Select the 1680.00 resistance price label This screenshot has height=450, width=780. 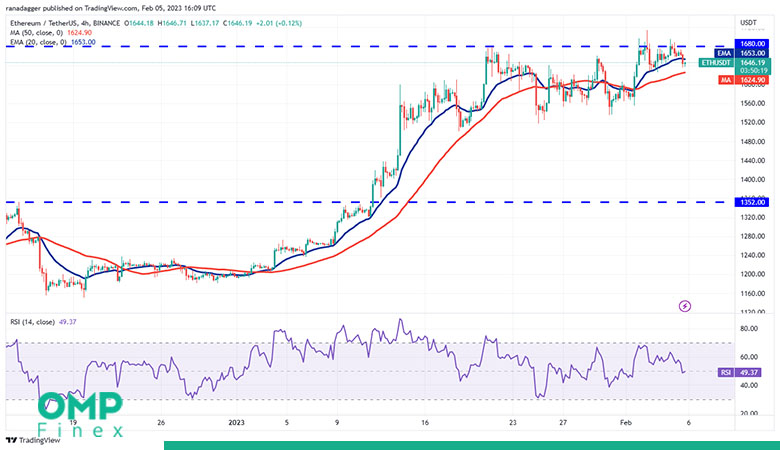click(752, 44)
